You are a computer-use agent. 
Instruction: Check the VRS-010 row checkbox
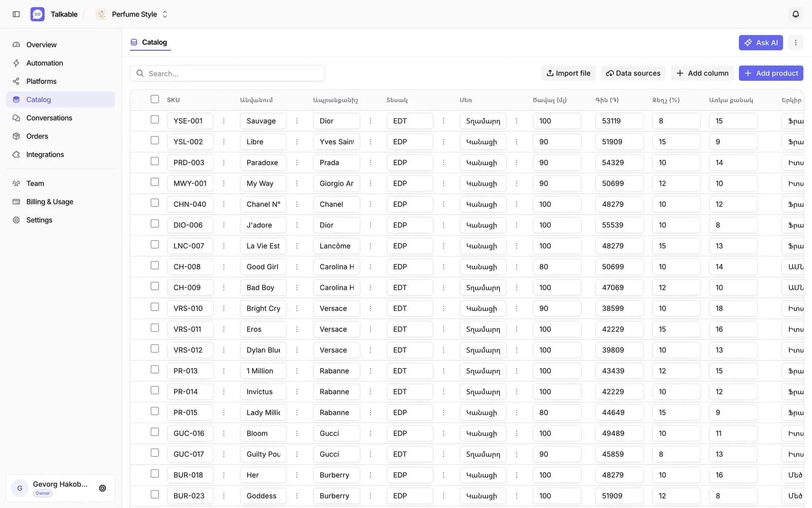pos(155,307)
